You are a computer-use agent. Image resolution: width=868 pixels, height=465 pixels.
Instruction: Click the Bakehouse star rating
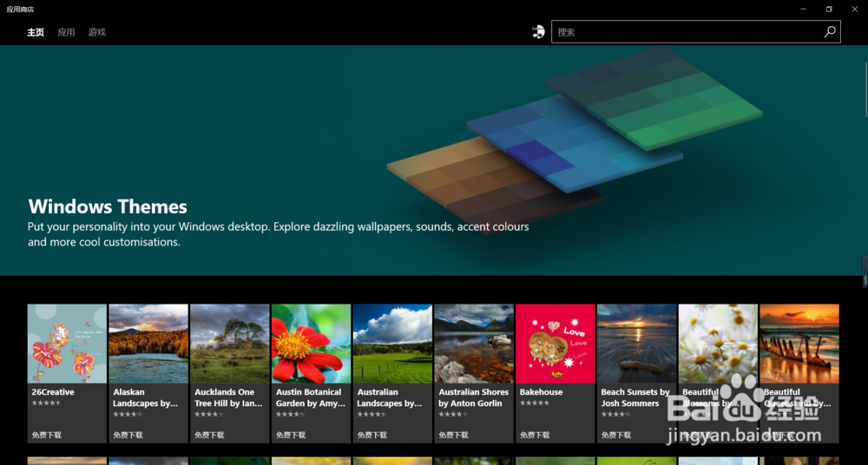click(534, 403)
